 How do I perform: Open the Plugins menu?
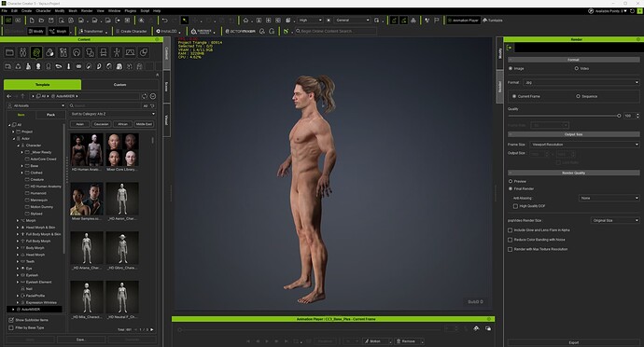click(130, 10)
